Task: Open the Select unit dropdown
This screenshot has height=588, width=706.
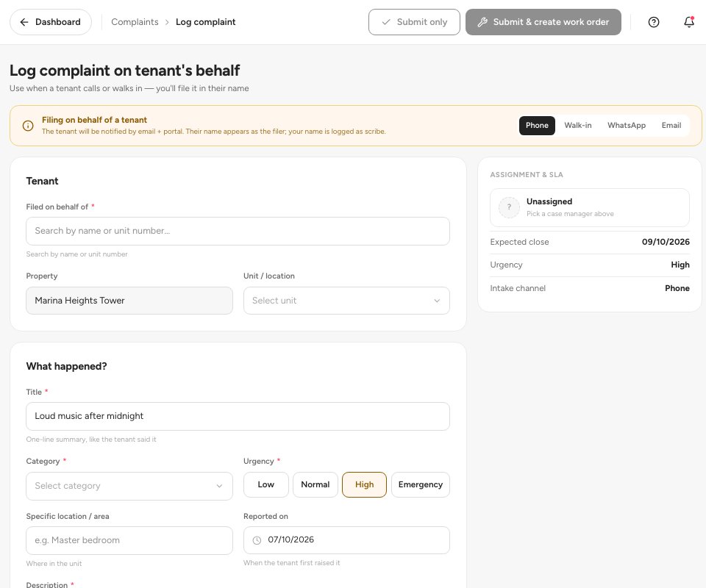Action: tap(346, 301)
